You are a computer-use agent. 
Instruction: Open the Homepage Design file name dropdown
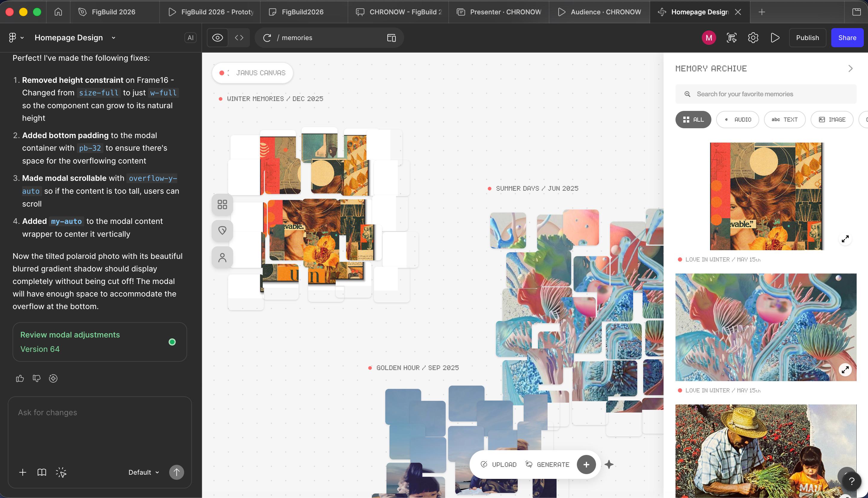point(114,38)
